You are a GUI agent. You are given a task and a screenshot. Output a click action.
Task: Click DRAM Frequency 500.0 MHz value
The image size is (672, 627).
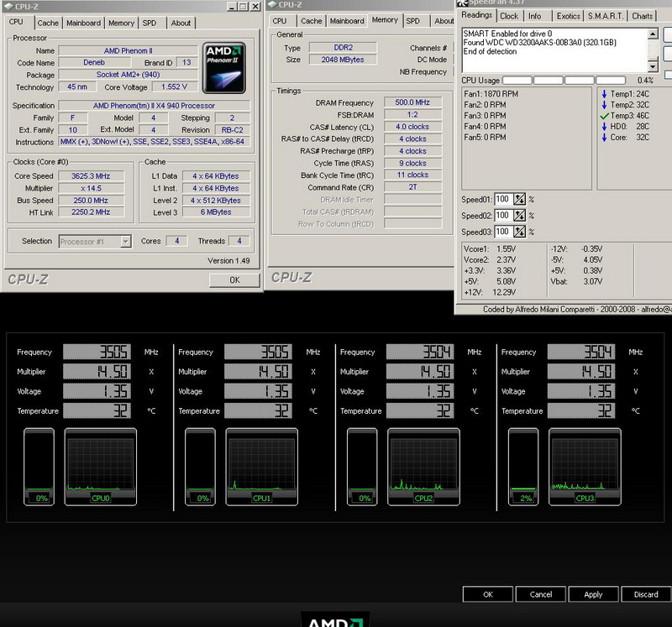[x=412, y=102]
